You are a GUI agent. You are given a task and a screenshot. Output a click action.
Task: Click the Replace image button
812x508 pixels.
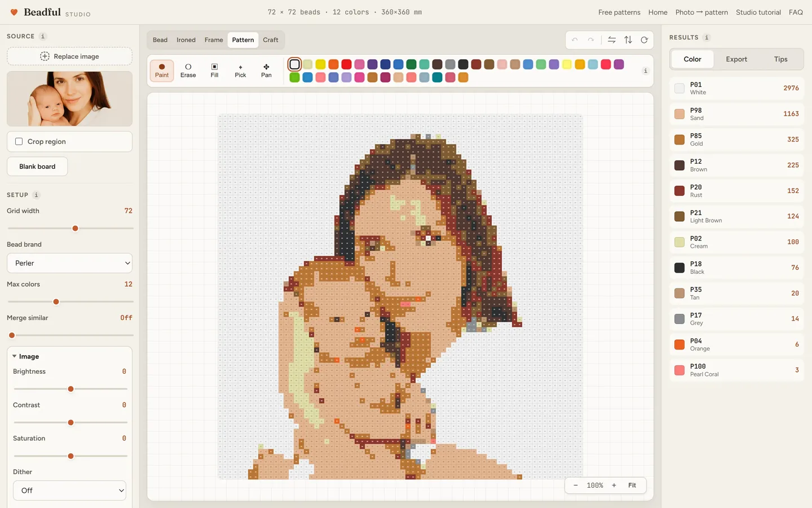tap(69, 56)
